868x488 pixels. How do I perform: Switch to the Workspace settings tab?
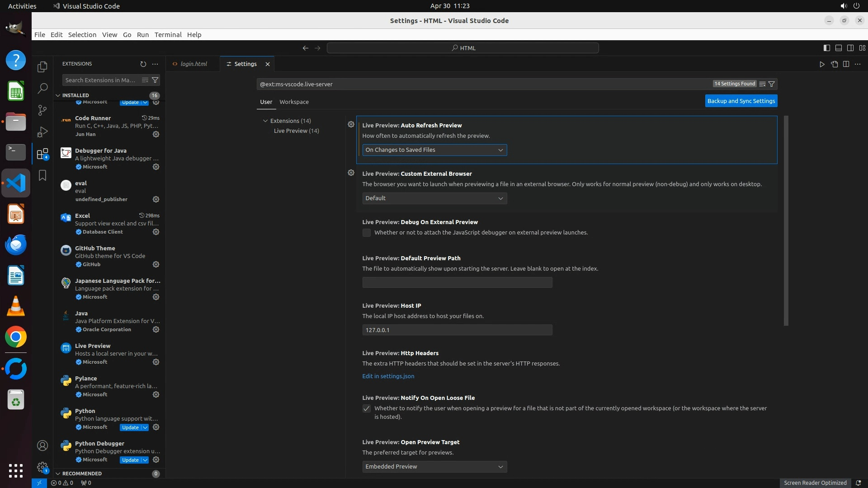coord(294,102)
